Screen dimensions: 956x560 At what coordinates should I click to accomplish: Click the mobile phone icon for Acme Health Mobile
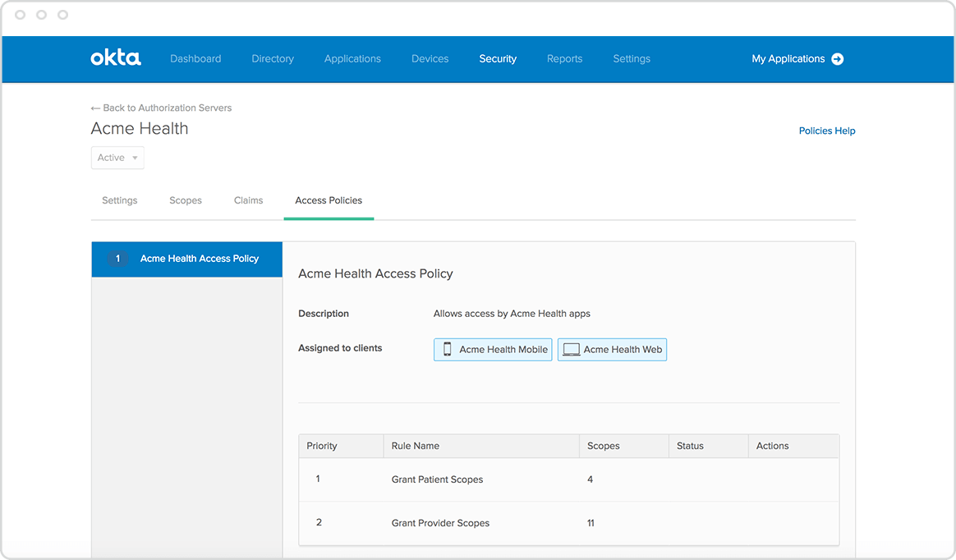pos(448,349)
